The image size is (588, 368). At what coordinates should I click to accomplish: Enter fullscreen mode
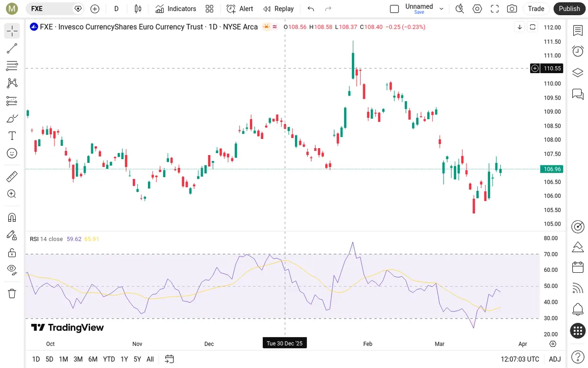(495, 9)
